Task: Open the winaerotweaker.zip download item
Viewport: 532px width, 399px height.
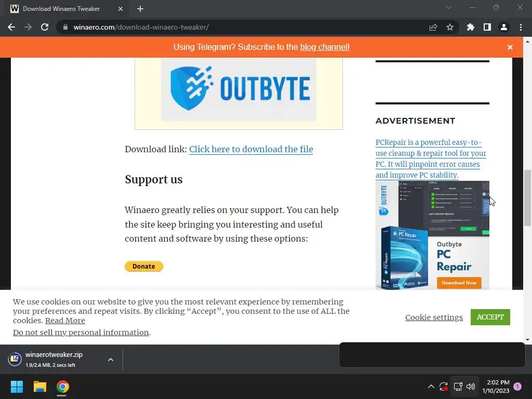Action: pyautogui.click(x=54, y=360)
